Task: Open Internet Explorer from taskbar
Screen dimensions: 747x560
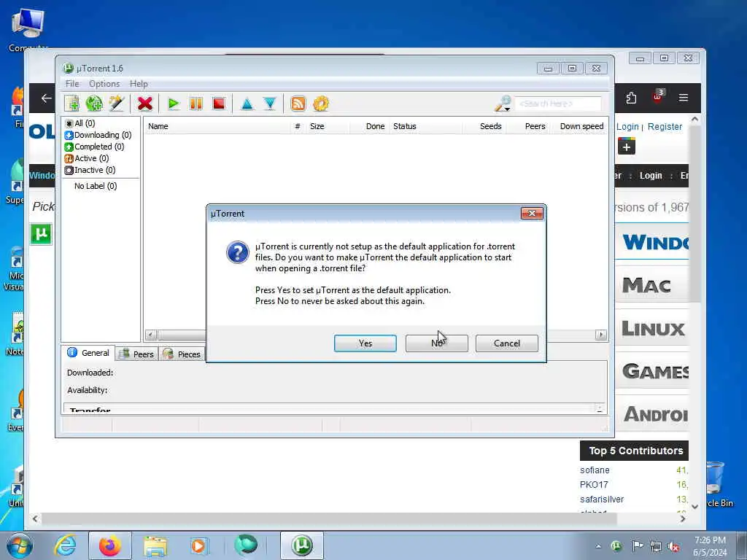Action: point(64,545)
